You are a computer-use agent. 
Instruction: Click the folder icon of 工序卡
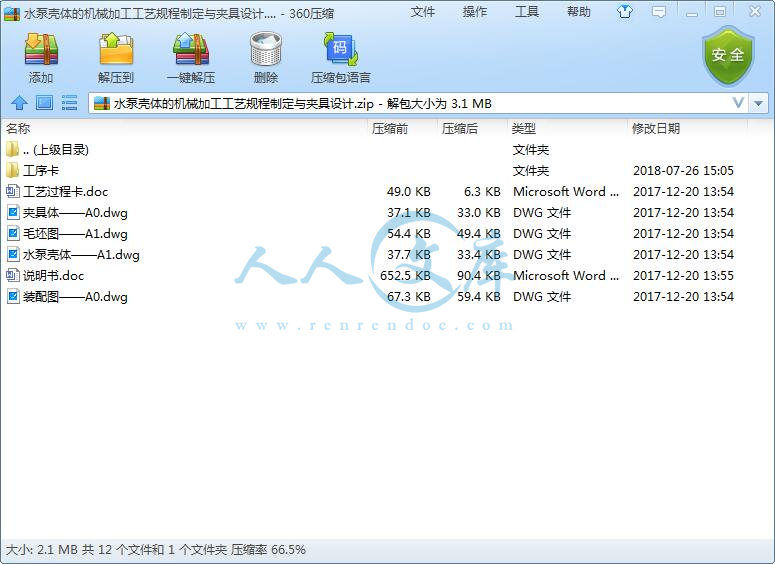coord(13,171)
